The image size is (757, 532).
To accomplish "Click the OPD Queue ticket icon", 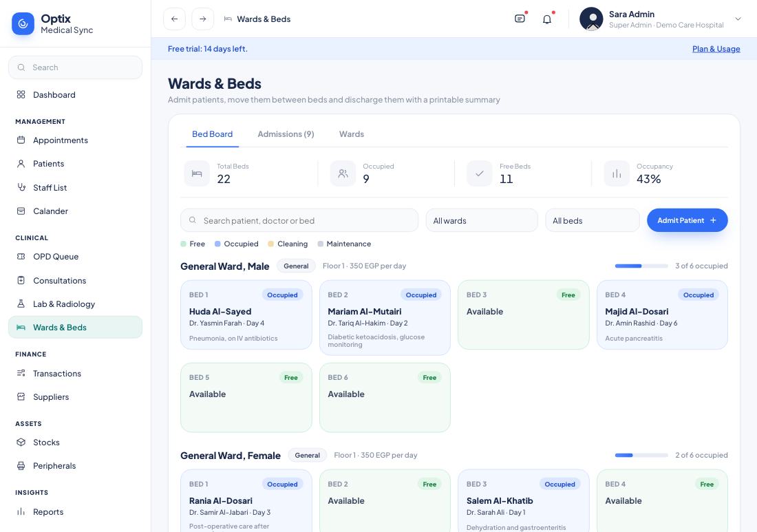I will click(x=21, y=256).
